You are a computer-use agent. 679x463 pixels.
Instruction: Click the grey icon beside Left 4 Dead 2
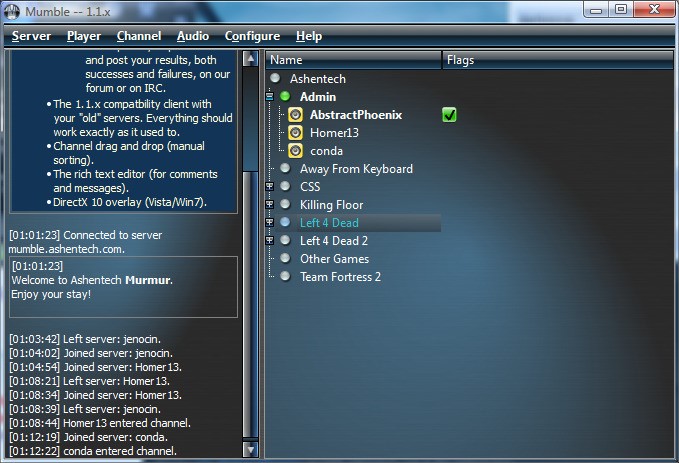[285, 240]
